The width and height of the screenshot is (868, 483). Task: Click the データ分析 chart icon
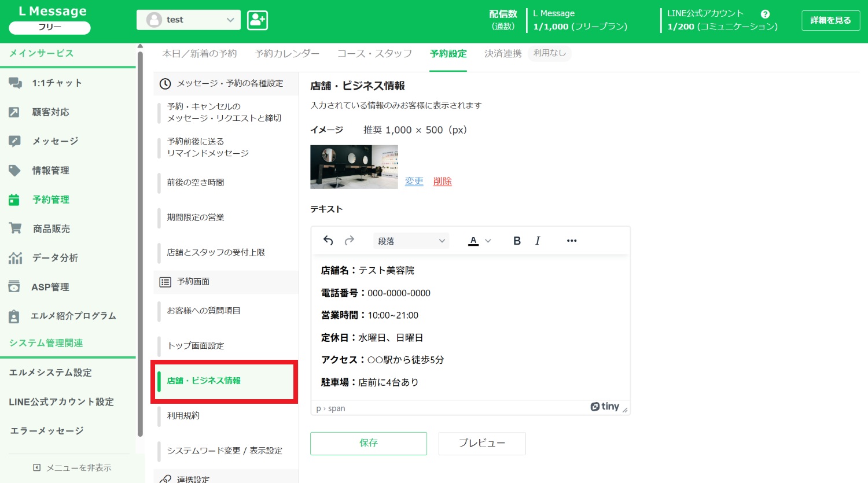(x=15, y=258)
